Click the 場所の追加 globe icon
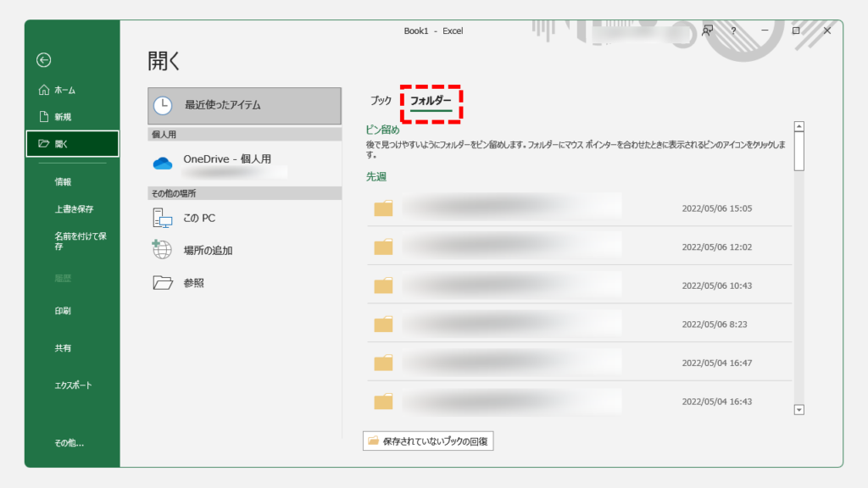This screenshot has height=488, width=868. [x=162, y=250]
